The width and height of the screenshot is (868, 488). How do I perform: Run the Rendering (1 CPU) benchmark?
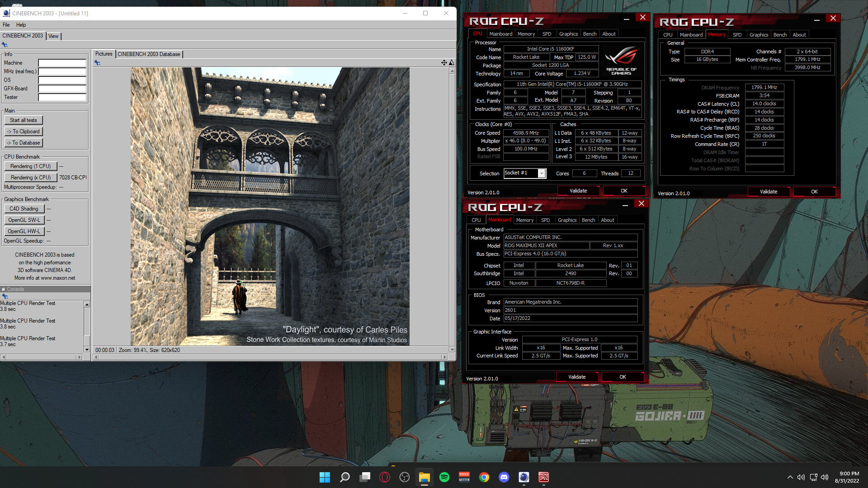coord(31,166)
